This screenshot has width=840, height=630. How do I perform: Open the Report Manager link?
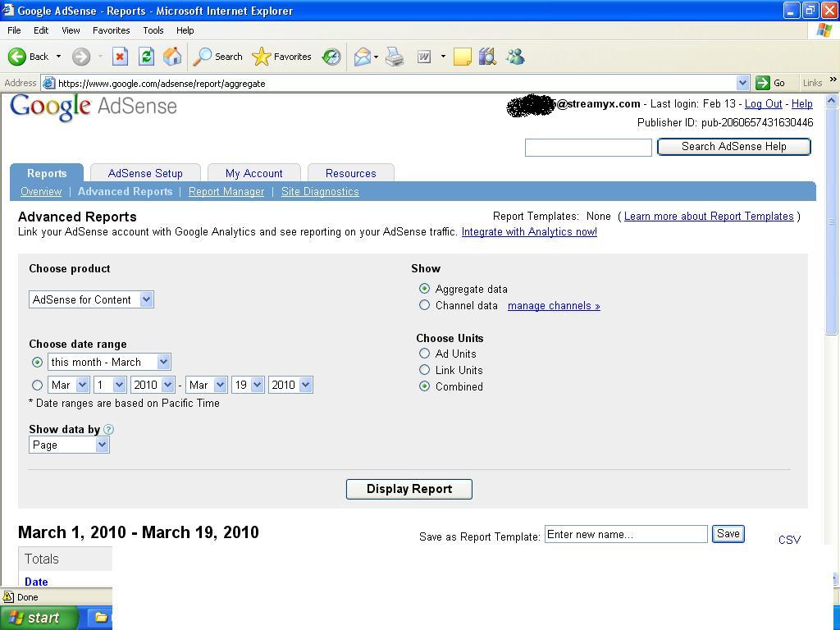(226, 191)
